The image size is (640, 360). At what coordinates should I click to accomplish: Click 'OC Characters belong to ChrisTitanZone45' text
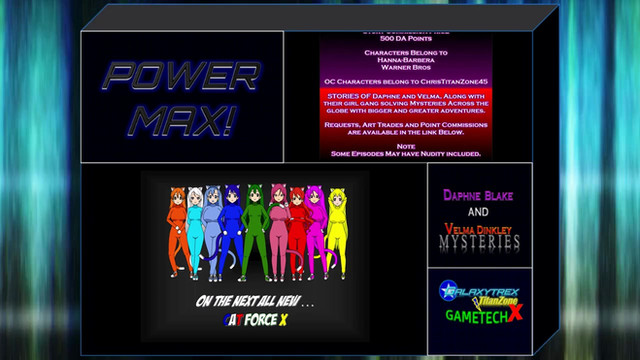point(406,82)
